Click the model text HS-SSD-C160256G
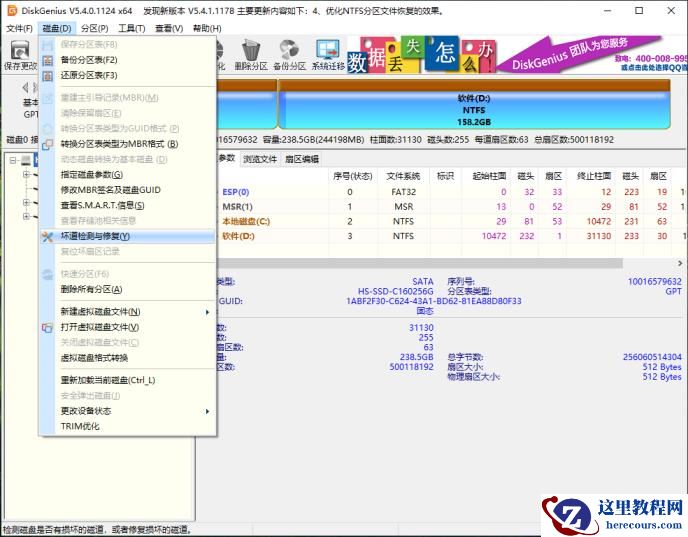Viewport: 688px width, 537px height. click(395, 291)
